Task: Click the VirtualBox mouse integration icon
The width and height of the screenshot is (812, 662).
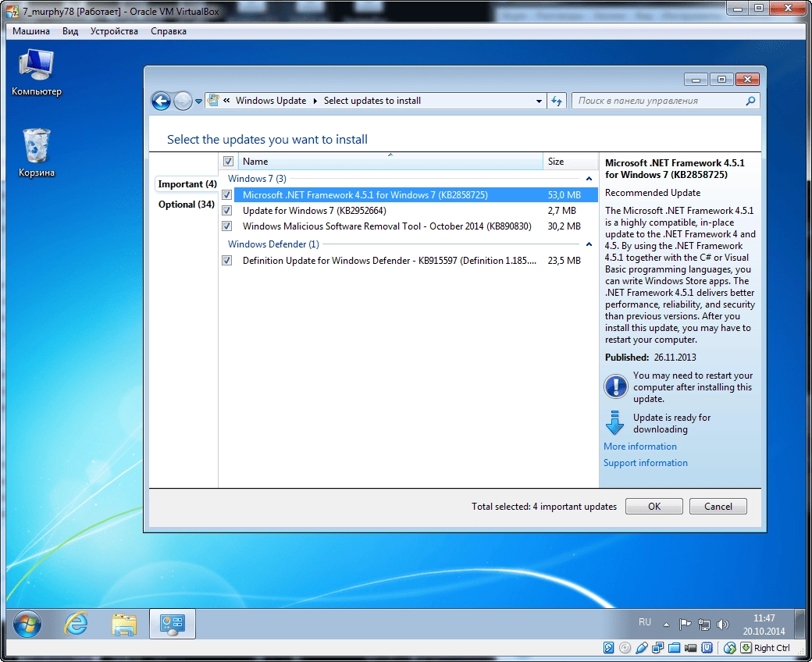Action: [730, 647]
